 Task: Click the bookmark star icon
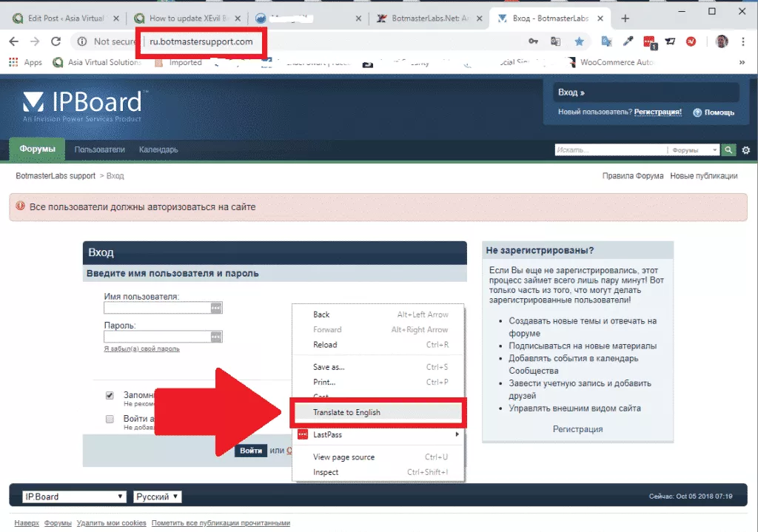click(579, 42)
